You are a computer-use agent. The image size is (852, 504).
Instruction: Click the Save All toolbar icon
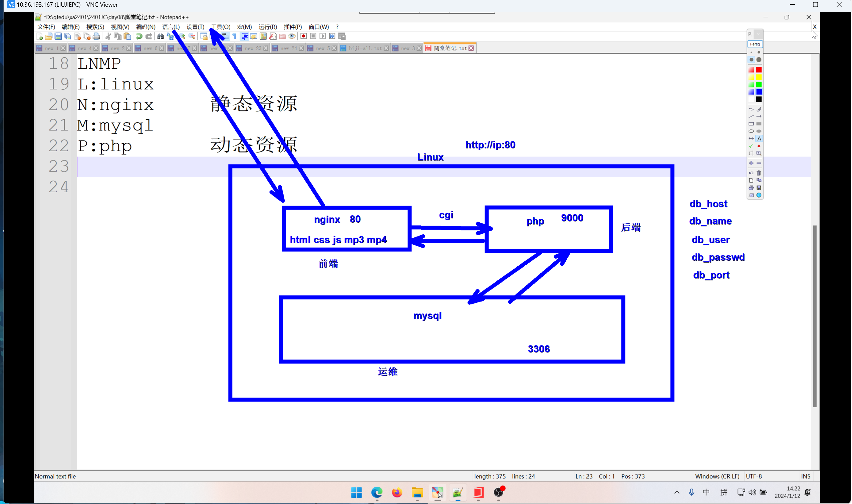coord(67,36)
